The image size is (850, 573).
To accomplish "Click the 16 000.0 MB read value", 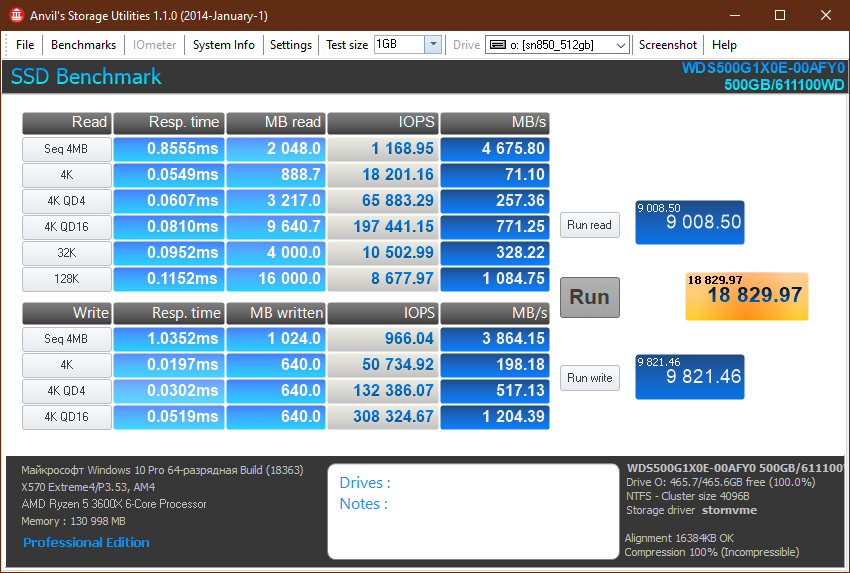I will (x=276, y=279).
